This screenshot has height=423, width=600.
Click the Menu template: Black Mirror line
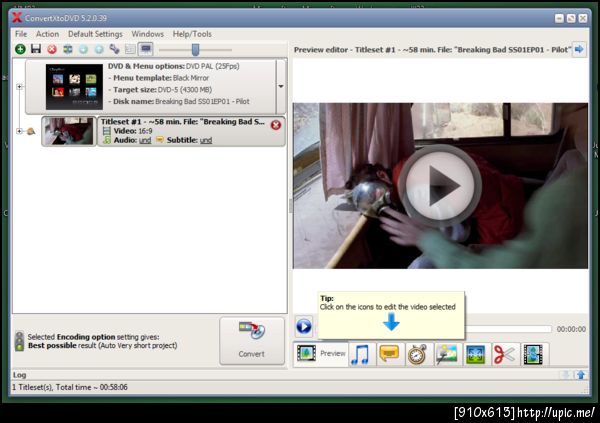click(159, 78)
